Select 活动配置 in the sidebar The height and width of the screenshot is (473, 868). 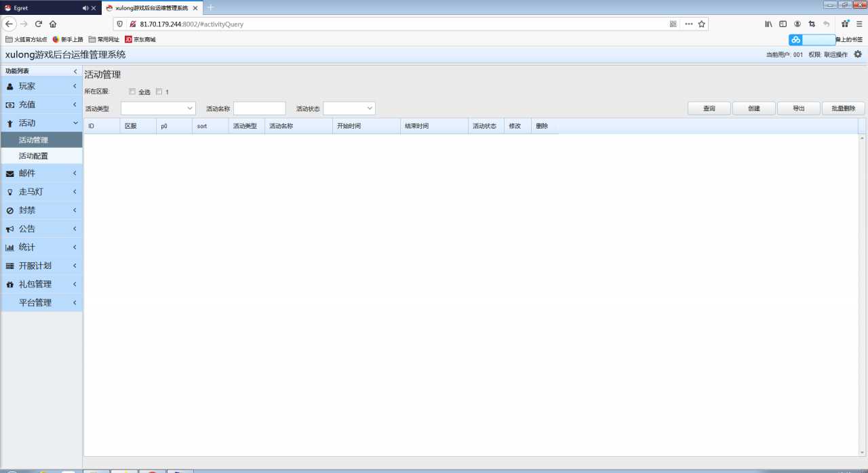(x=33, y=156)
